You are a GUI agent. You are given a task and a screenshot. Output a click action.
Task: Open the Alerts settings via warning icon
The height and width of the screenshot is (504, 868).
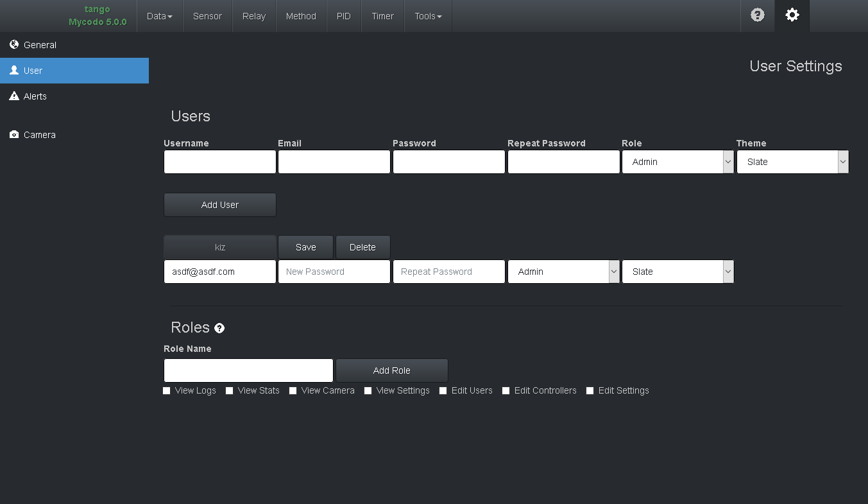click(13, 96)
